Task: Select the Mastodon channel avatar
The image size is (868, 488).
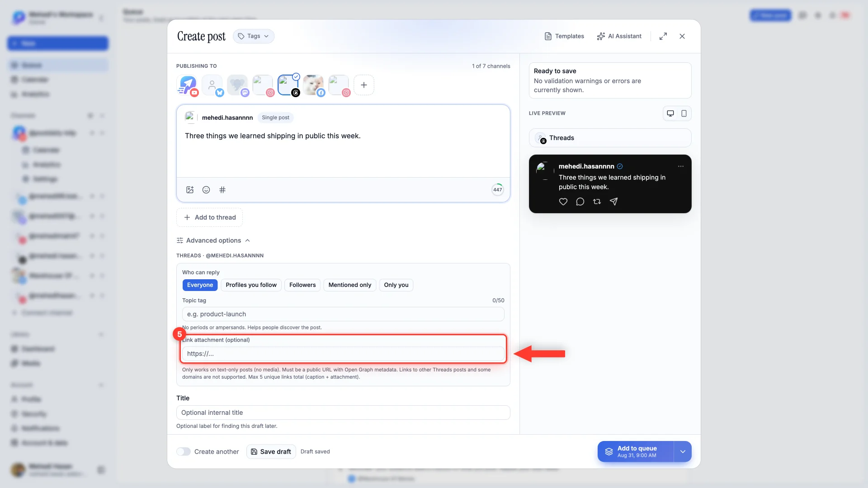Action: click(x=238, y=85)
